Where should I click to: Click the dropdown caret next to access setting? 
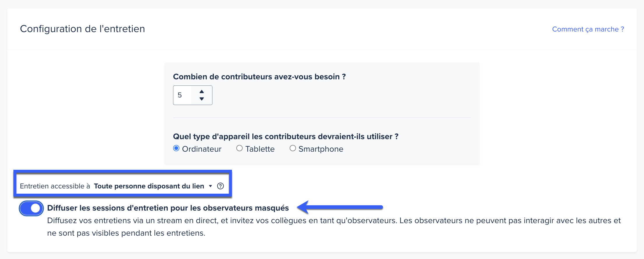210,186
